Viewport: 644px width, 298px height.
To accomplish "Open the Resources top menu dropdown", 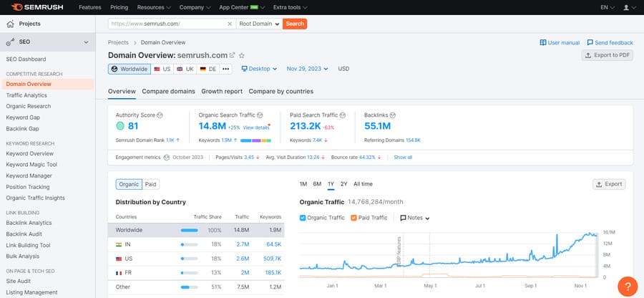I will pyautogui.click(x=154, y=7).
